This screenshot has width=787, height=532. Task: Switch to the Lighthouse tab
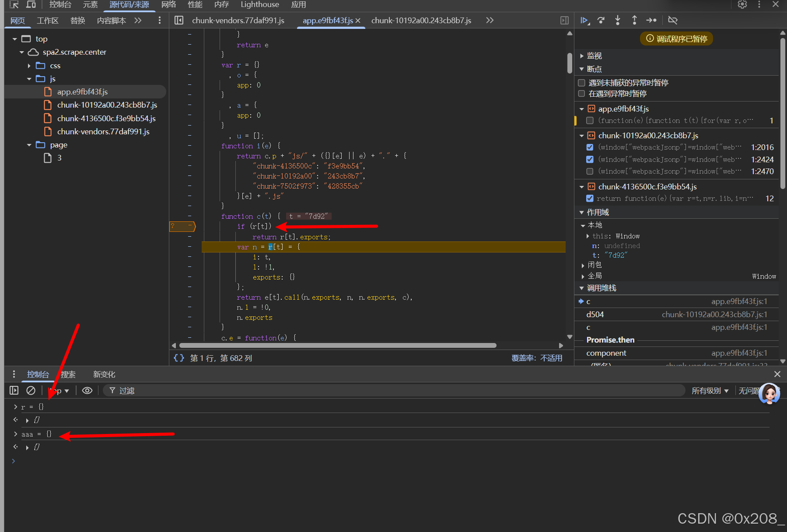(260, 4)
